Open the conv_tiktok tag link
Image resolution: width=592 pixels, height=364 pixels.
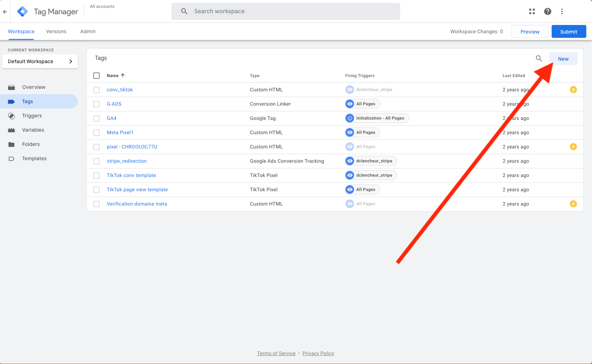click(120, 90)
